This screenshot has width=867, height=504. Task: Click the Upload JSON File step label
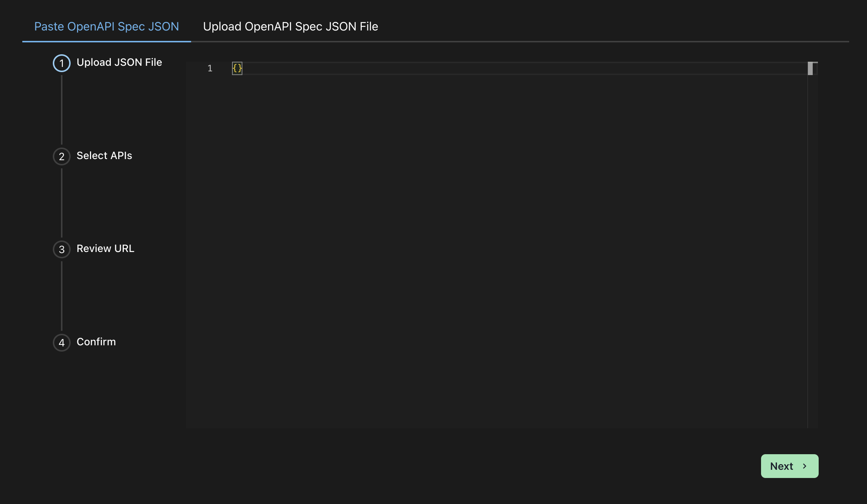(x=119, y=62)
